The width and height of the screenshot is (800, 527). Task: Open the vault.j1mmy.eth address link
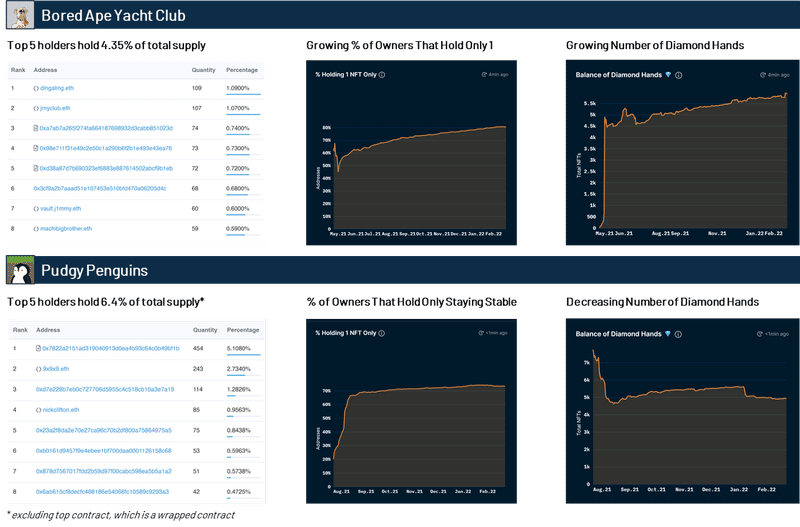coord(61,209)
